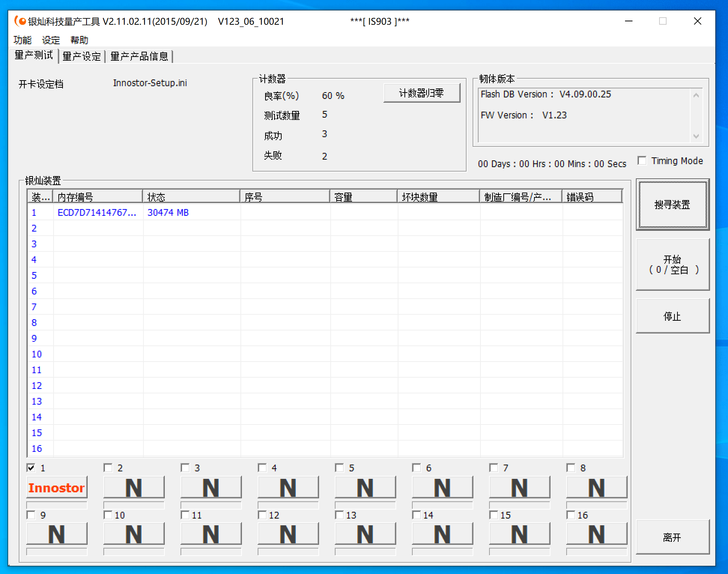Click the N status button for port 15

519,534
